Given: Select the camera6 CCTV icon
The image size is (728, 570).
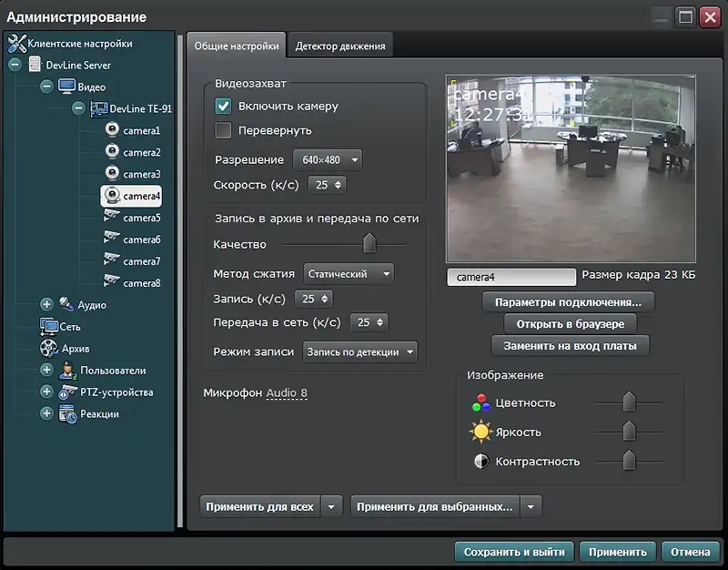Looking at the screenshot, I should point(111,238).
